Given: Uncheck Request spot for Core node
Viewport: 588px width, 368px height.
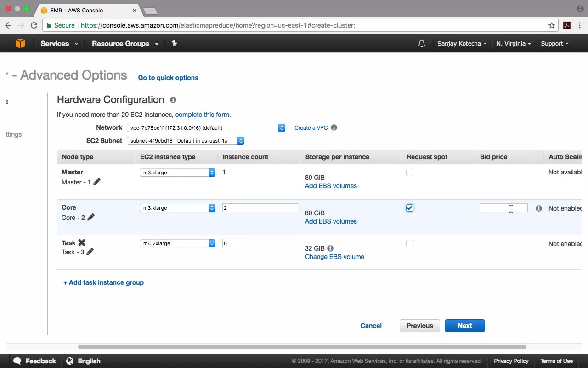Looking at the screenshot, I should click(410, 208).
